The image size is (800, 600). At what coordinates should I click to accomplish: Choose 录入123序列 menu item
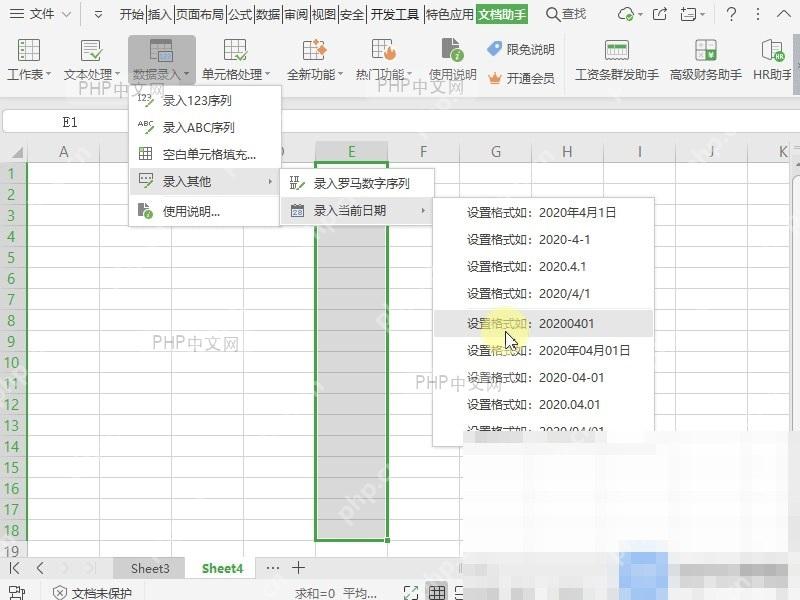[205, 101]
